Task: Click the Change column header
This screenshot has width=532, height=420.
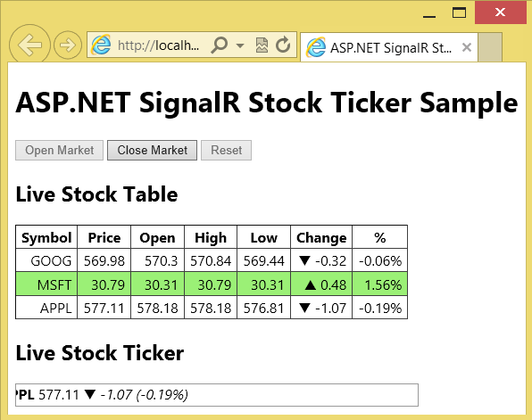Action: pyautogui.click(x=321, y=237)
